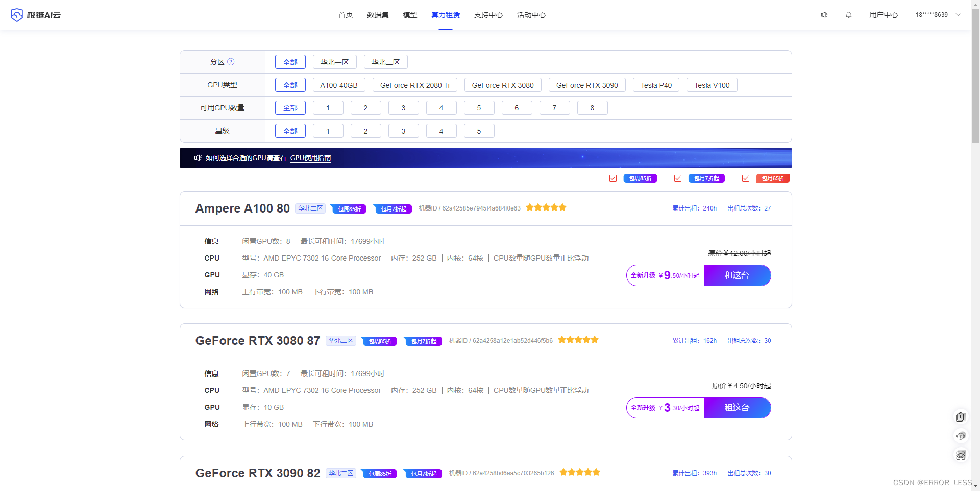Filter GPU type Tesla V100
This screenshot has height=491, width=980.
pyautogui.click(x=712, y=85)
